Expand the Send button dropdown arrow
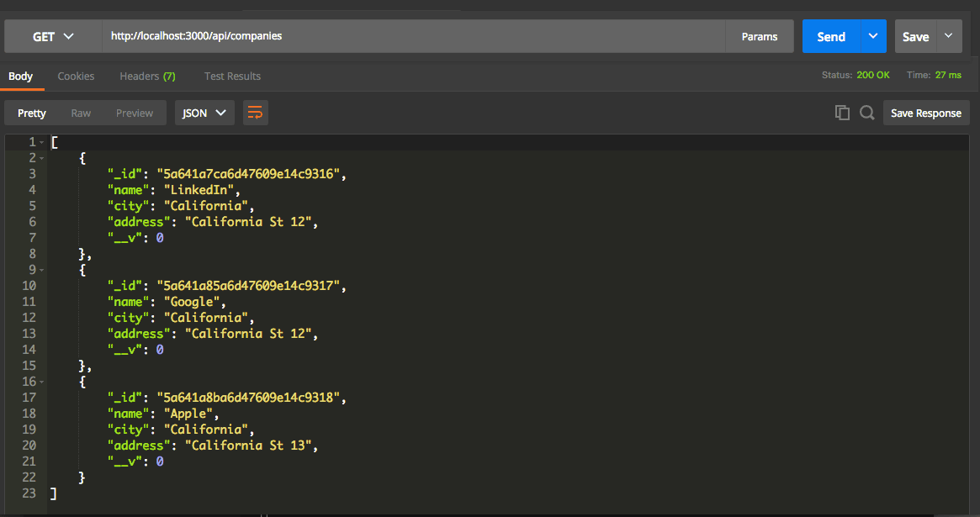The height and width of the screenshot is (517, 980). pos(873,36)
